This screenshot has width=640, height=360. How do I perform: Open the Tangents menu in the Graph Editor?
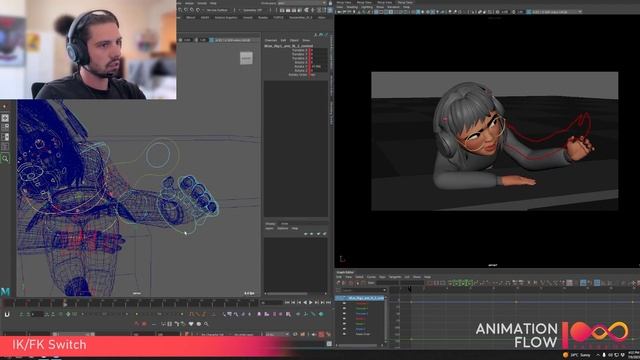click(x=395, y=277)
